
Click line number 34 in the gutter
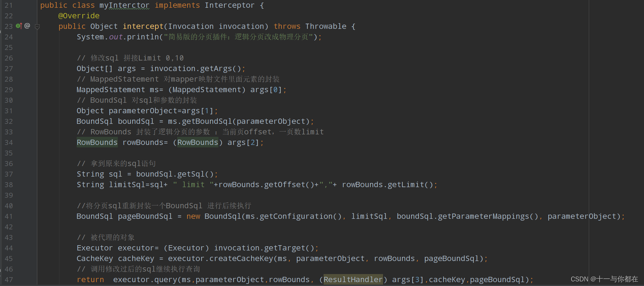coord(8,142)
